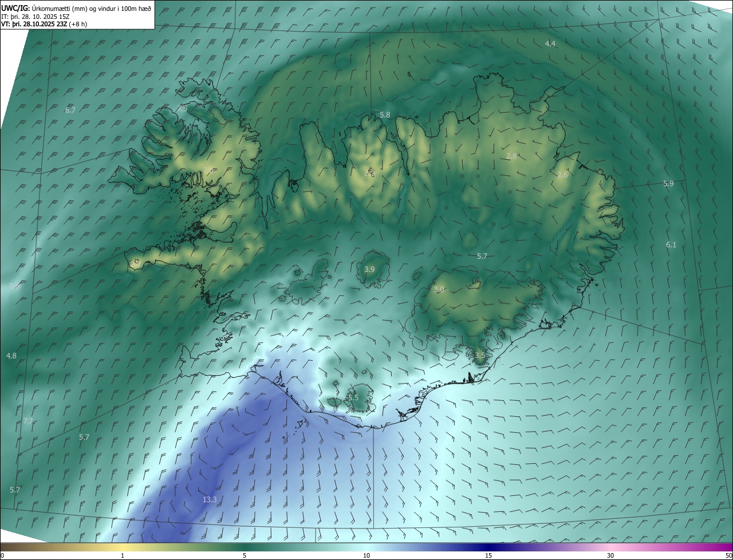Click the map value label '4.4'

[x=550, y=44]
